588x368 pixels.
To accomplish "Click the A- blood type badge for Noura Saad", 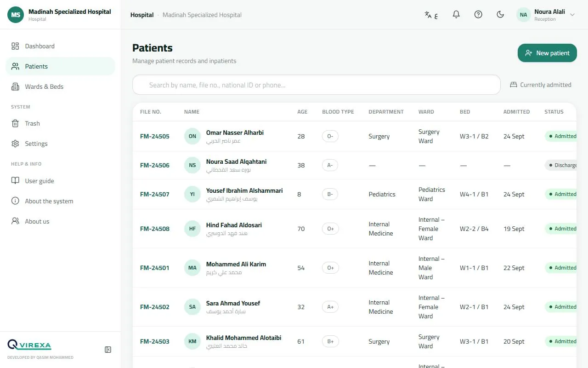I will pyautogui.click(x=330, y=165).
